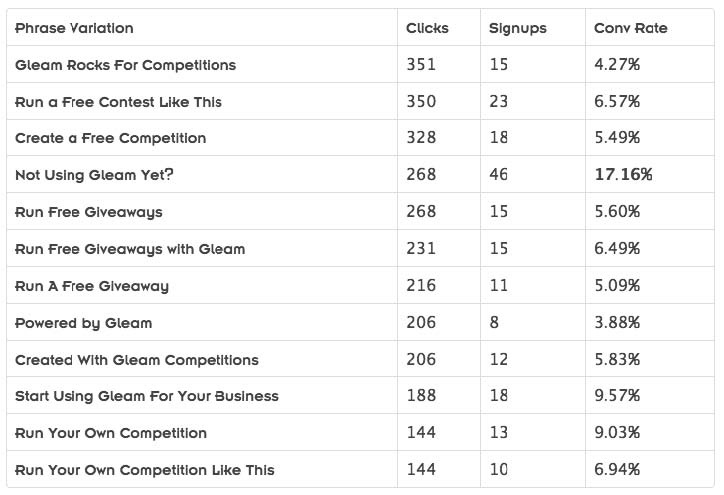Select 'Run Free Giveaways with Gleam' row

(x=360, y=248)
